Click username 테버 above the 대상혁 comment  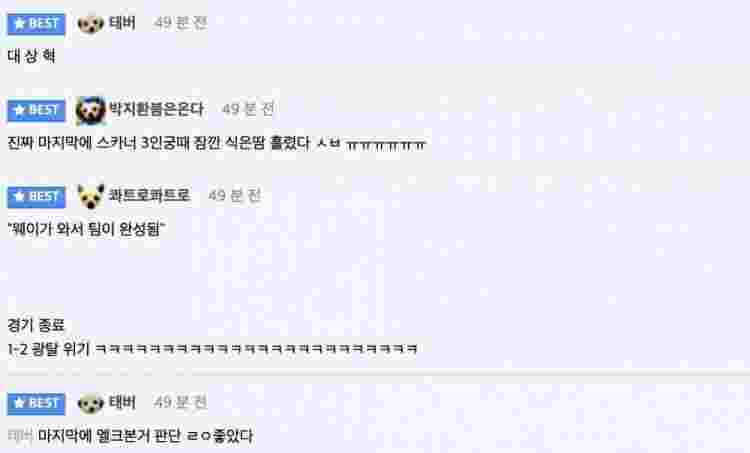[x=122, y=22]
